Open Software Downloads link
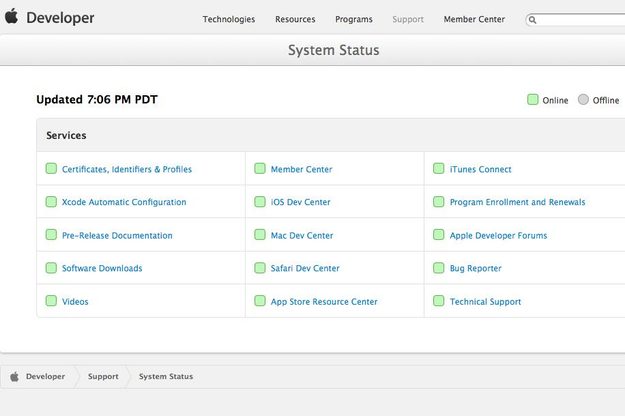625x416 pixels. coord(102,268)
